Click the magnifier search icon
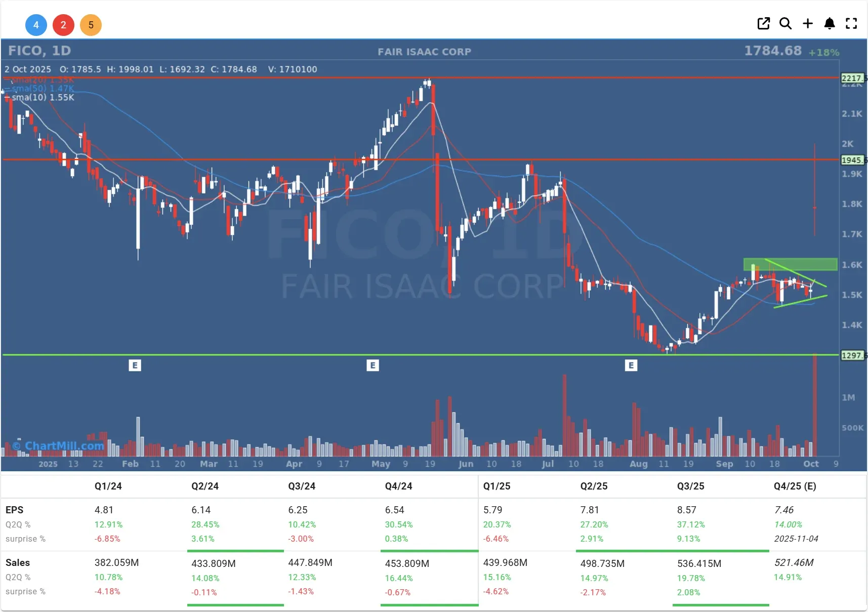 pos(785,23)
